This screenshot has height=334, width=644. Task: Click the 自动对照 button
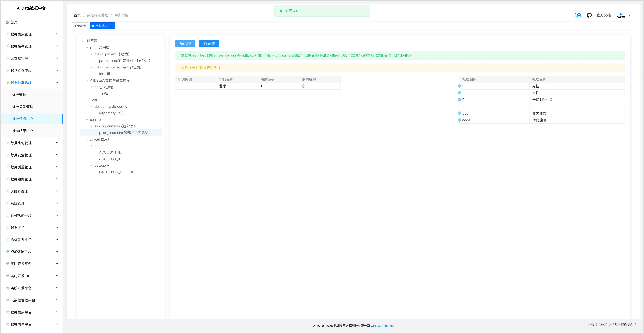coord(185,44)
